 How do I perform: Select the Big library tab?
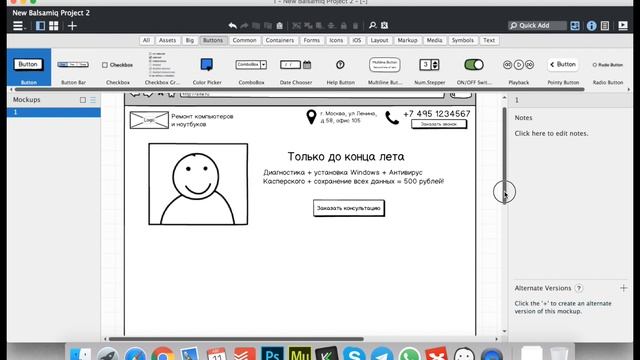point(190,40)
